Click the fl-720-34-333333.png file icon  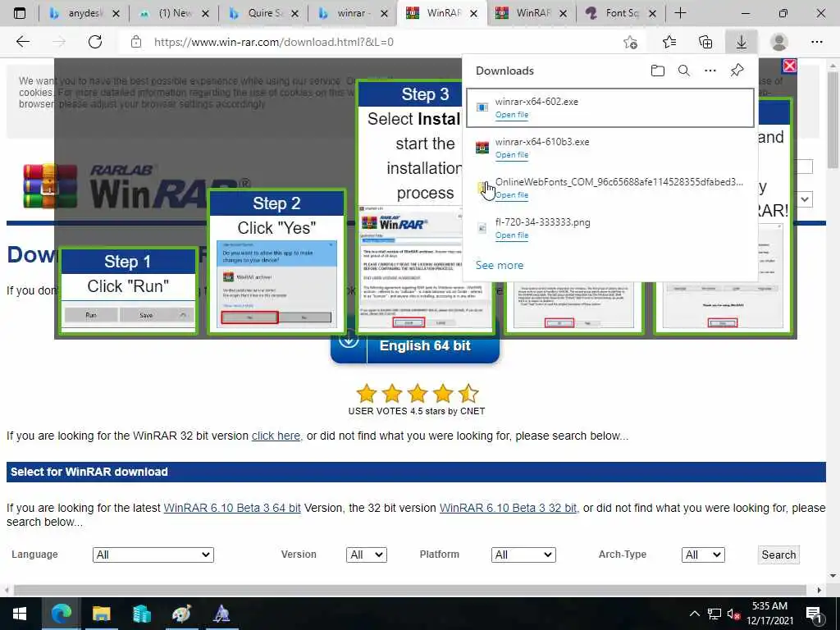click(x=482, y=228)
